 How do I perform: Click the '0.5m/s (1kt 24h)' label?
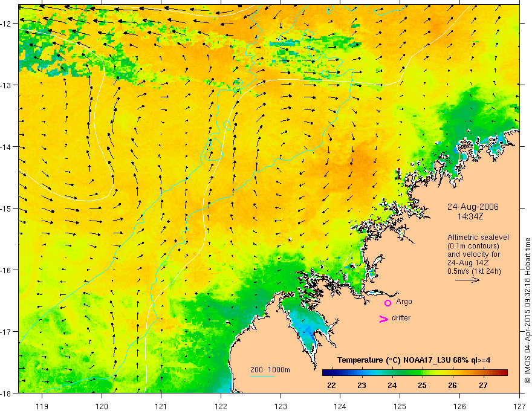[x=474, y=271]
